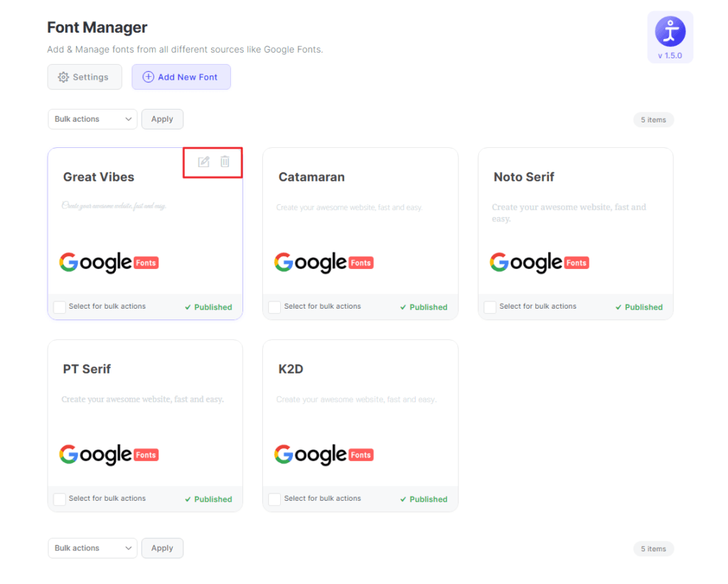Screen dimensions: 728x584
Task: Click the trash icon on Great Vibes card
Action: pyautogui.click(x=225, y=162)
